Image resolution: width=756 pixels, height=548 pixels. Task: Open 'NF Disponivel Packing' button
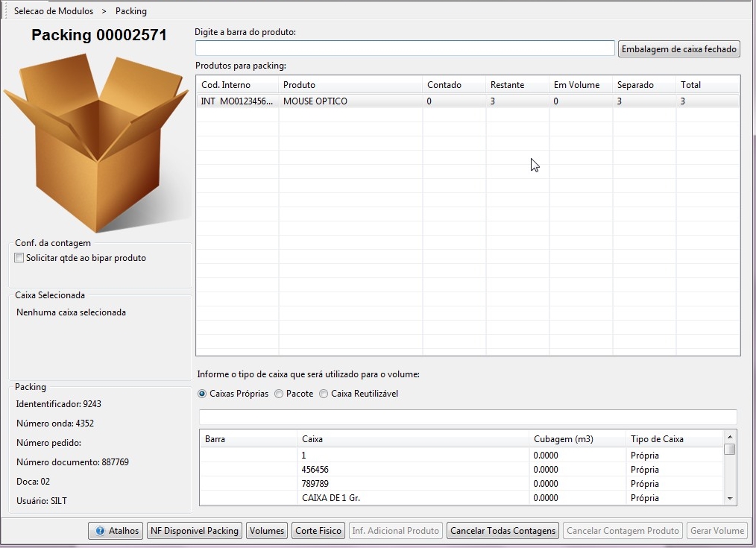[194, 531]
